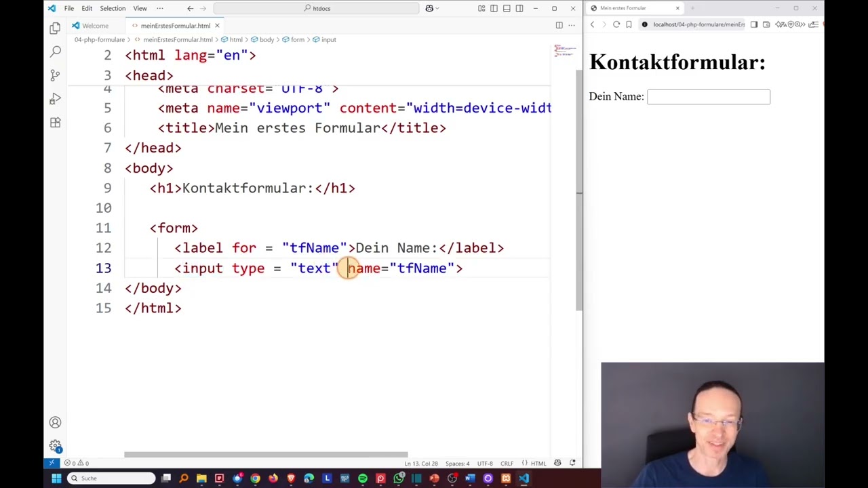Click the Visual Studio Code taskbar icon
Viewport: 868px width, 488px height.
tap(524, 479)
